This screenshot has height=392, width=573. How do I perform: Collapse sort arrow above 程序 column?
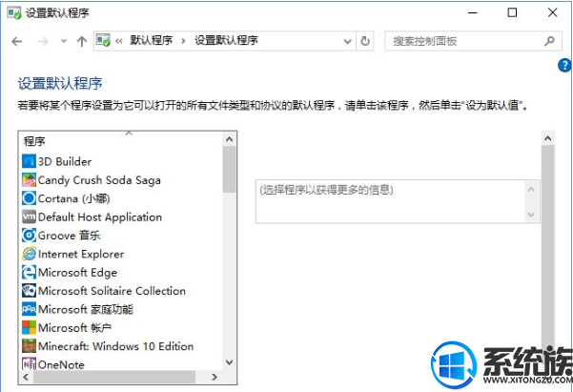click(129, 134)
